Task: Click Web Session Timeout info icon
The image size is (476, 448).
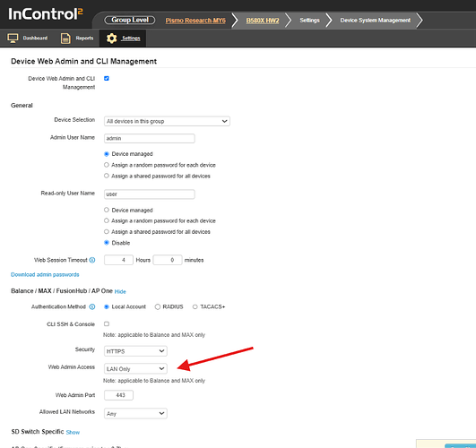Action: coord(92,260)
